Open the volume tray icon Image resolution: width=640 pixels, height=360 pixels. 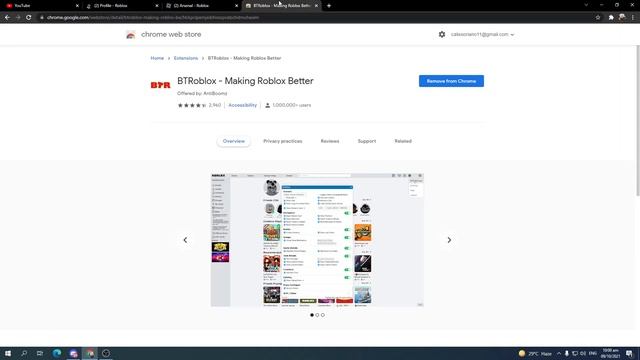(583, 353)
